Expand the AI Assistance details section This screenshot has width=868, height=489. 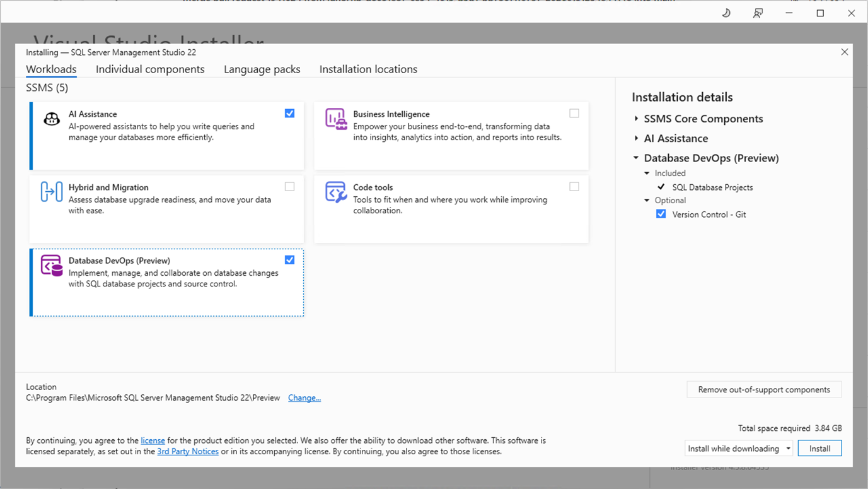pyautogui.click(x=635, y=138)
